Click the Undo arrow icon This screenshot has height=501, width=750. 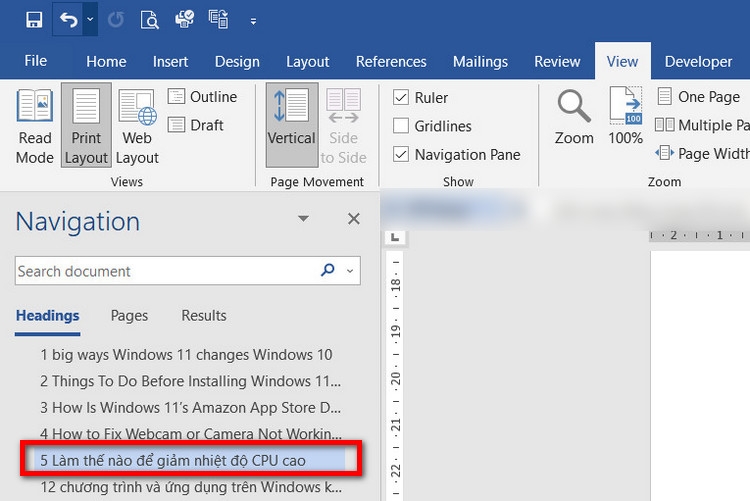(x=68, y=19)
